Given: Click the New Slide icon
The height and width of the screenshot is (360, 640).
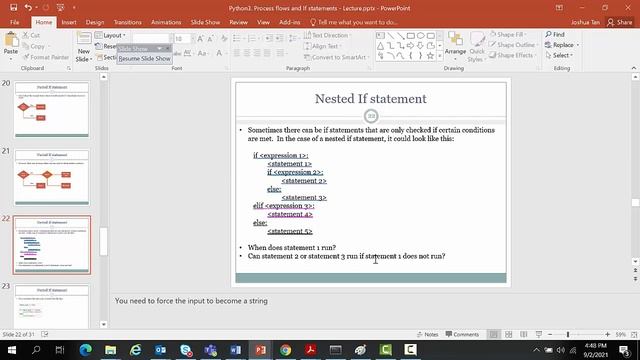Looking at the screenshot, I should click(84, 39).
